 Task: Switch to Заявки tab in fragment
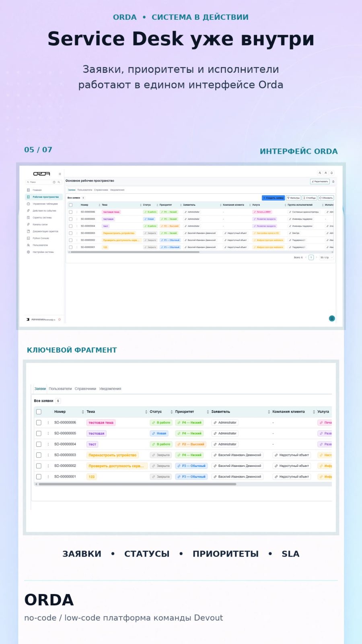[40, 389]
